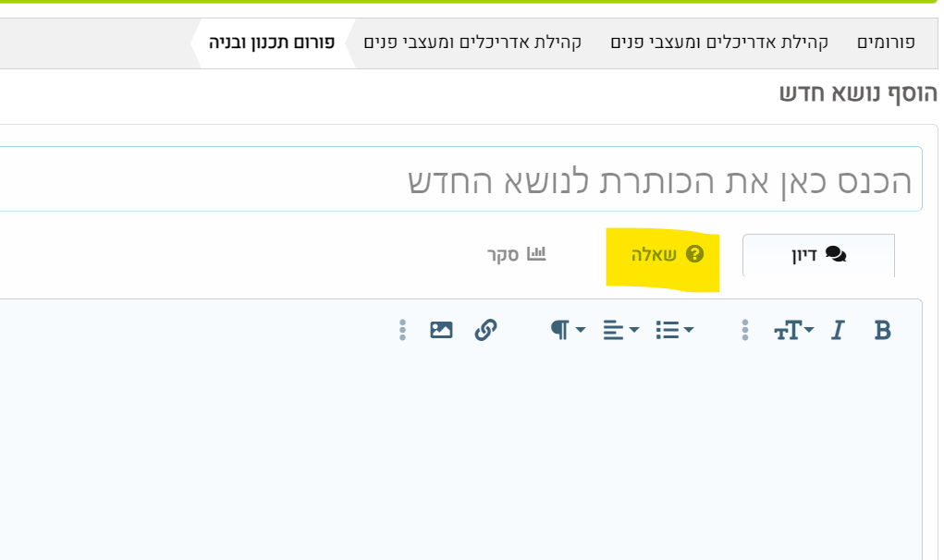Toggle italic text formatting
This screenshot has height=560, width=944.
coord(838,330)
